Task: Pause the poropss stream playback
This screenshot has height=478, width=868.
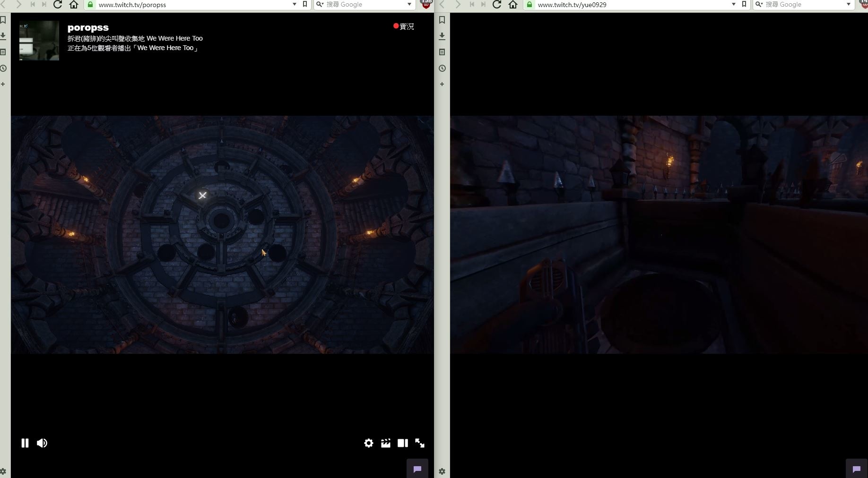Action: (x=25, y=443)
